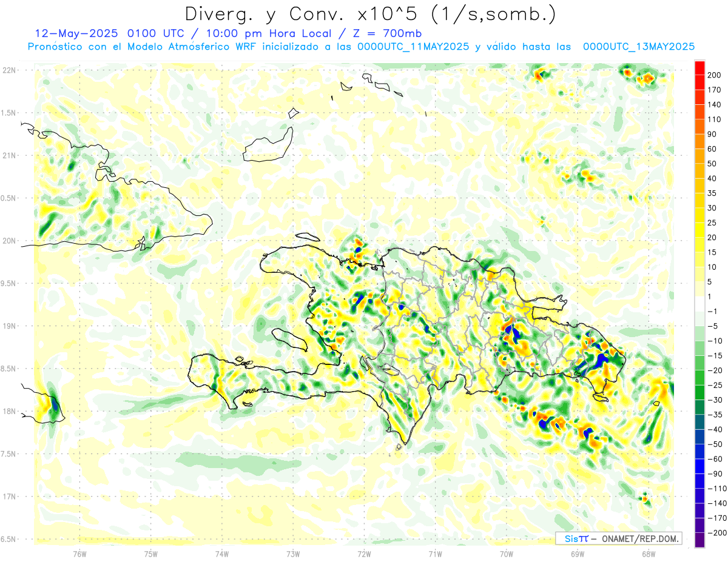Click the '30' colorbar label
The width and height of the screenshot is (728, 562).
point(713,208)
